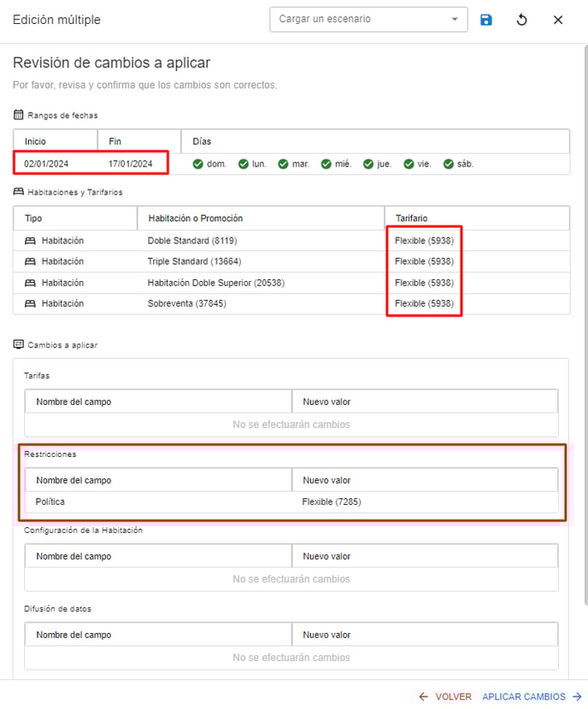The height and width of the screenshot is (709, 588).
Task: Close the Edición múltiple dialog
Action: pyautogui.click(x=558, y=20)
